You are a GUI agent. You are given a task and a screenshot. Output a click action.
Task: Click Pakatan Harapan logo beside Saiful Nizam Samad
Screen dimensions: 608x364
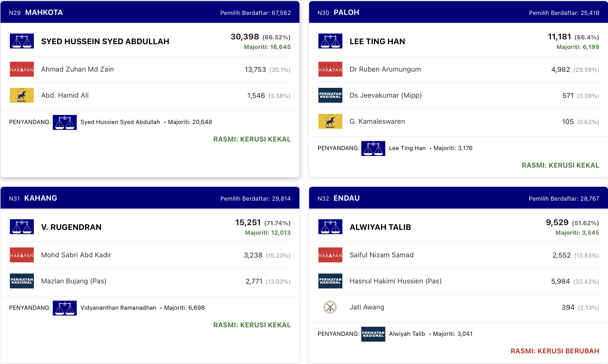tap(330, 255)
